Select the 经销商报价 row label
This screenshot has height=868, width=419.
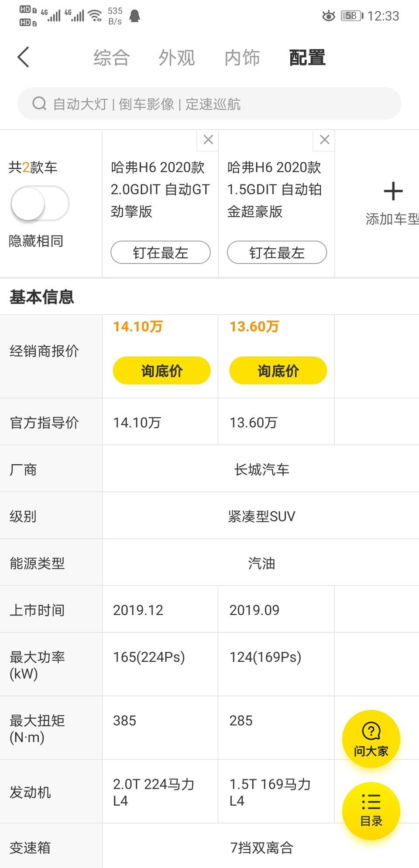(44, 351)
